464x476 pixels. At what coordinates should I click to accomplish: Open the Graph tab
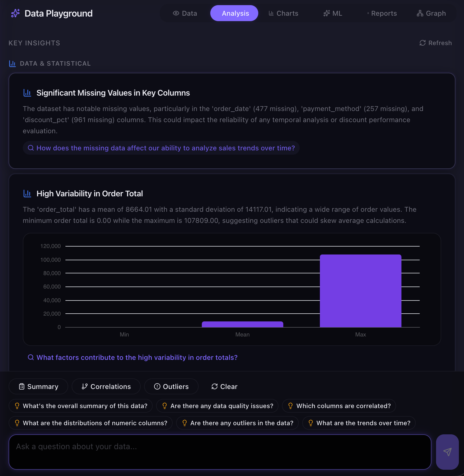(x=431, y=13)
